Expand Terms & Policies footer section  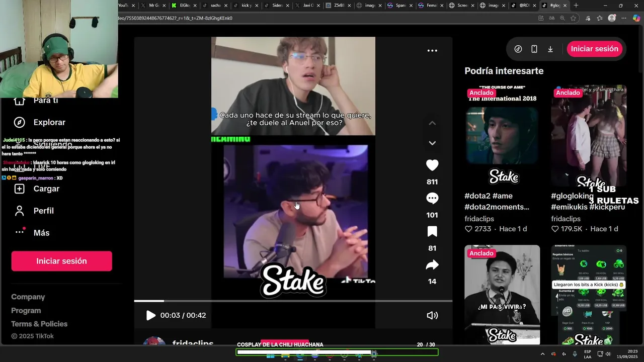(x=39, y=324)
